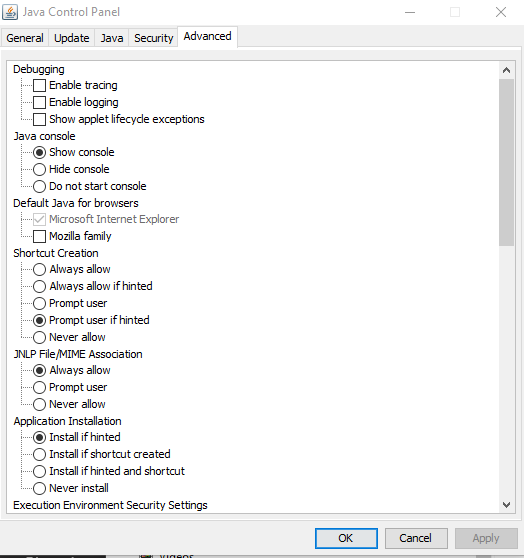Click the Microsoft Internet Explorer checkbox
Screen dimensions: 524x558
[x=39, y=219]
